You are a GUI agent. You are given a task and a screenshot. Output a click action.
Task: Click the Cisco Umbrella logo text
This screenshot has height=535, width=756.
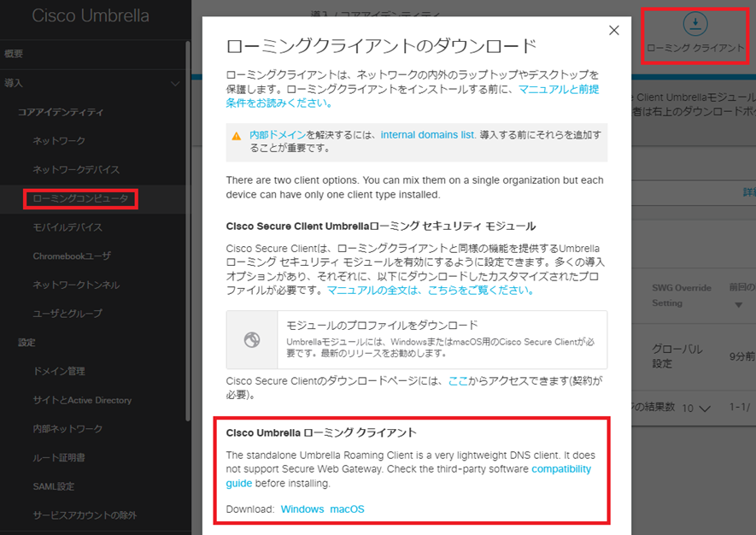click(x=91, y=15)
